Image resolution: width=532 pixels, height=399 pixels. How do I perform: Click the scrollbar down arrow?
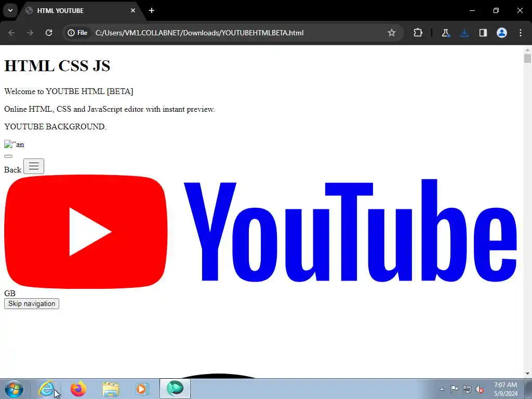coord(527,374)
